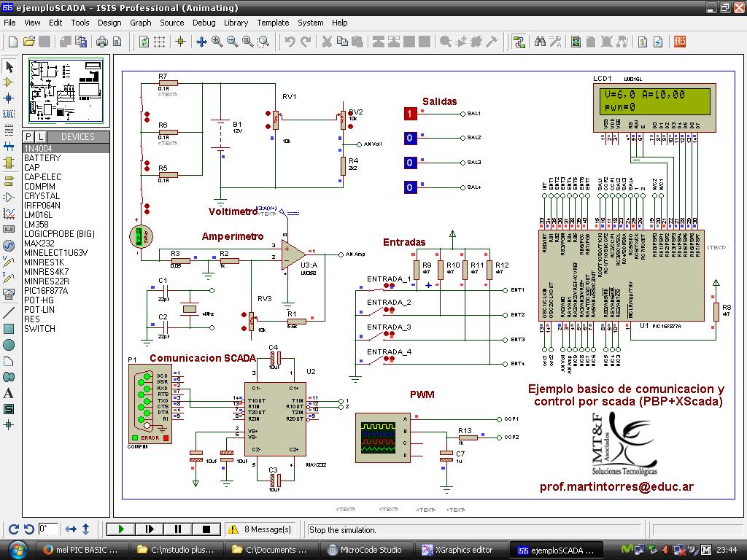
Task: Select the Component mode tool
Action: 9,82
